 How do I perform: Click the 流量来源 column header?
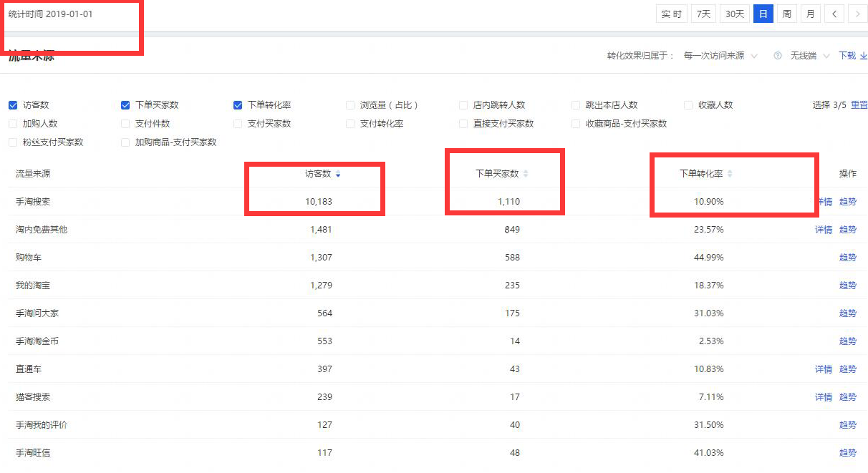(33, 174)
